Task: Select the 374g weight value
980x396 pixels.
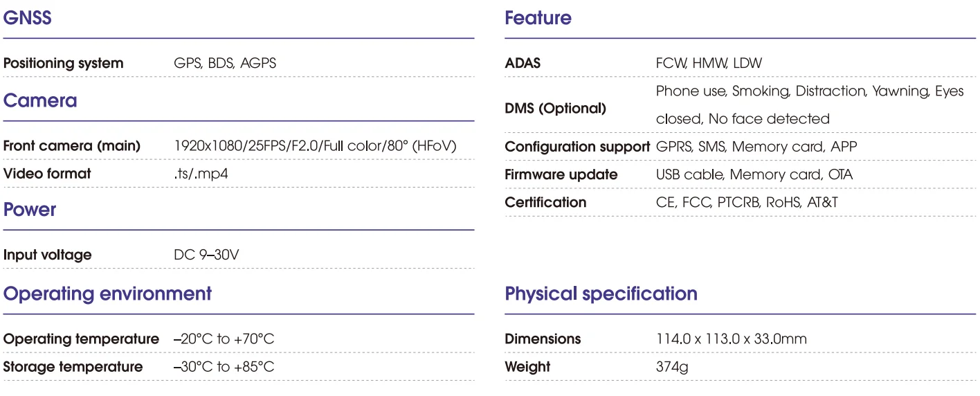Action: pyautogui.click(x=671, y=367)
